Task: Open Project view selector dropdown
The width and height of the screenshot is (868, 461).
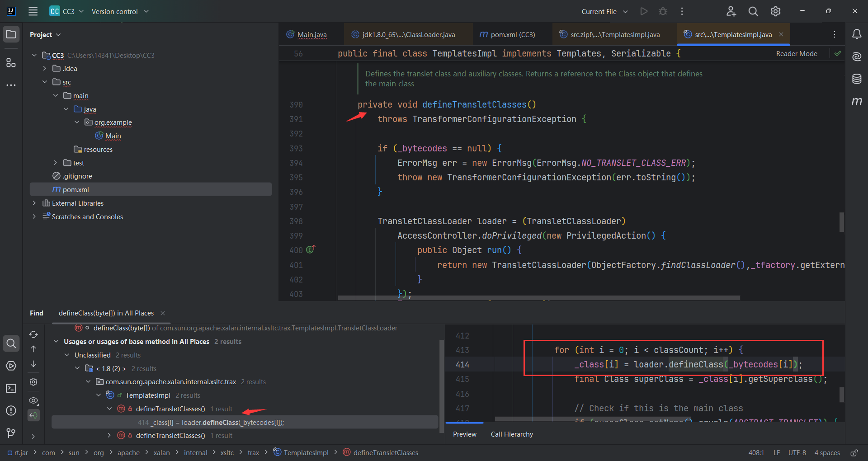Action: coord(45,35)
